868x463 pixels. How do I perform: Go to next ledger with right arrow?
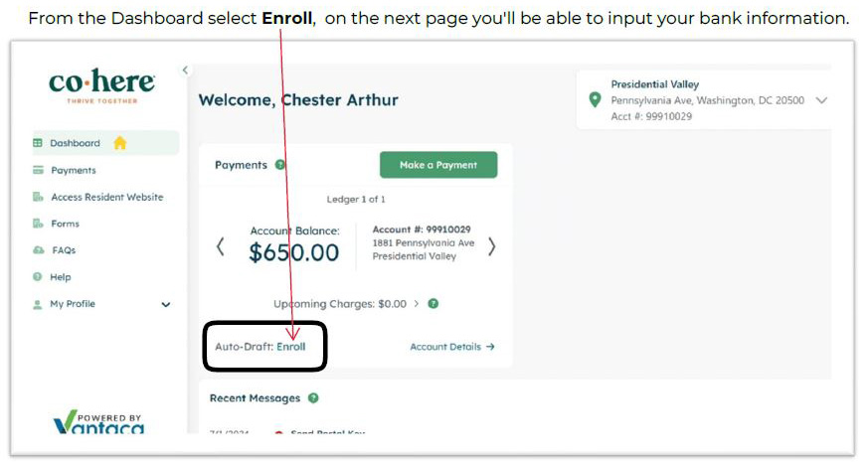pos(491,246)
